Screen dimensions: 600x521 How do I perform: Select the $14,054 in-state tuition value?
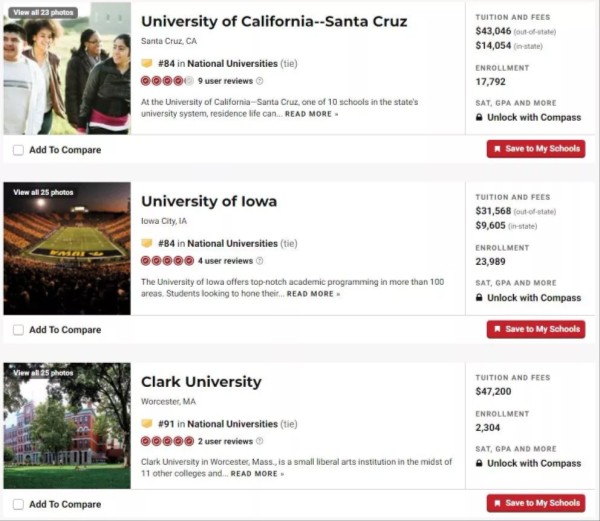(493, 46)
